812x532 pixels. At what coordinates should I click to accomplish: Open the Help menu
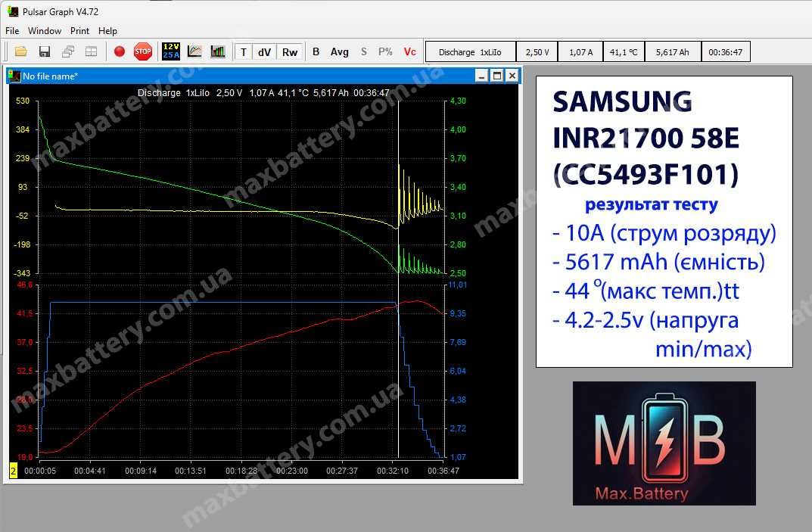[x=107, y=31]
